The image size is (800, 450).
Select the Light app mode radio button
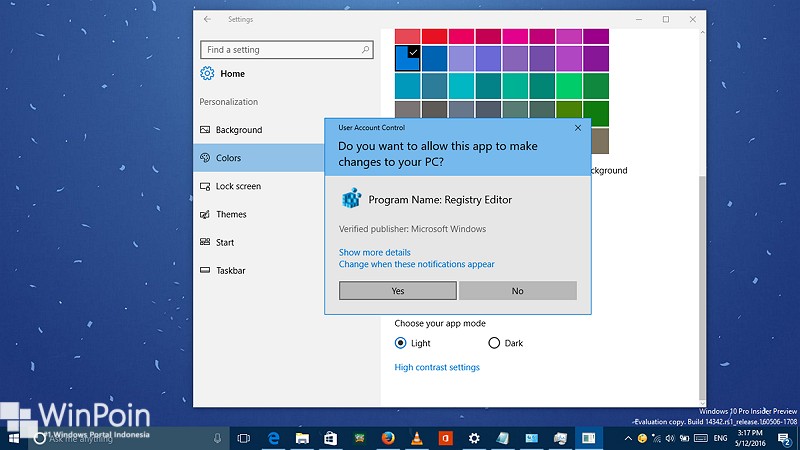(x=400, y=343)
